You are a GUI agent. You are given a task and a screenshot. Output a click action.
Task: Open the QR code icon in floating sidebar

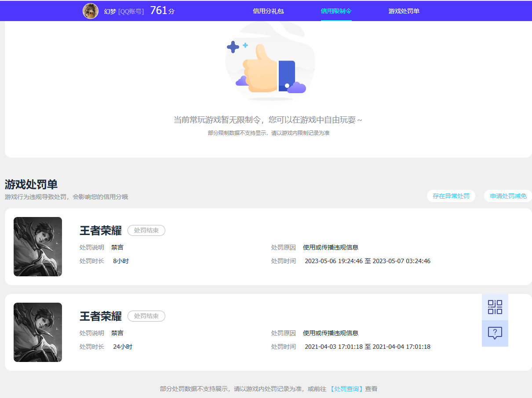(495, 307)
